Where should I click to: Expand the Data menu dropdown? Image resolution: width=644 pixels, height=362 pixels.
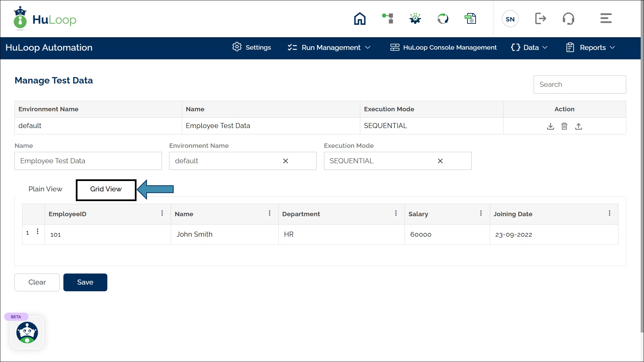tap(529, 48)
